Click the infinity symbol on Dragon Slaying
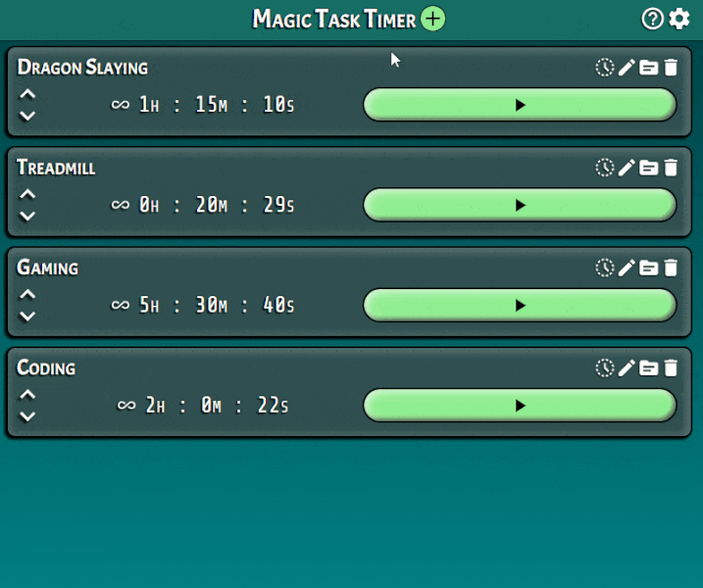Viewport: 703px width, 588px height. click(121, 105)
